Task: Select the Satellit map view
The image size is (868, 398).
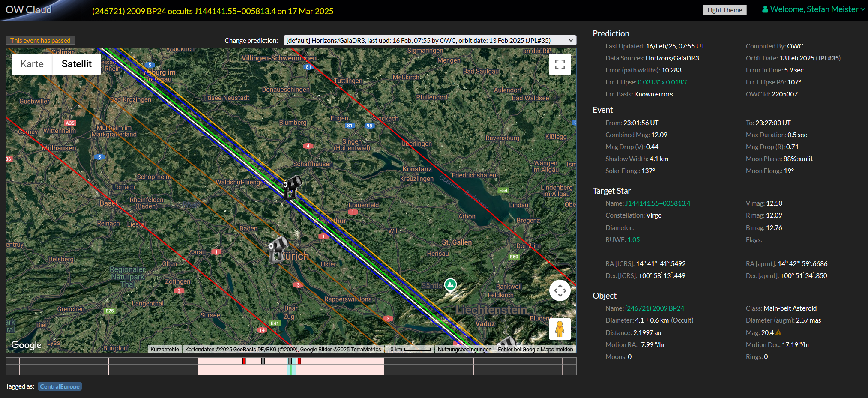Action: 77,64
